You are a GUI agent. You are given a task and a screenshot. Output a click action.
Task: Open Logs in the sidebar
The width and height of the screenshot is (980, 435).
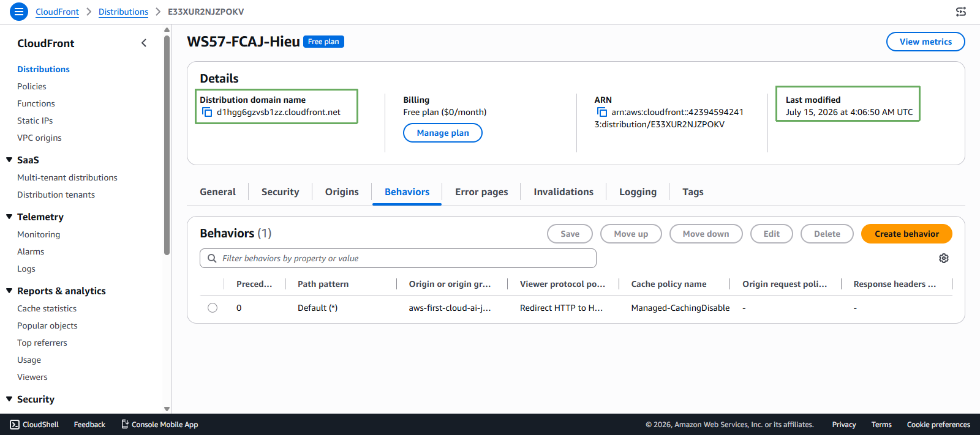pyautogui.click(x=26, y=269)
